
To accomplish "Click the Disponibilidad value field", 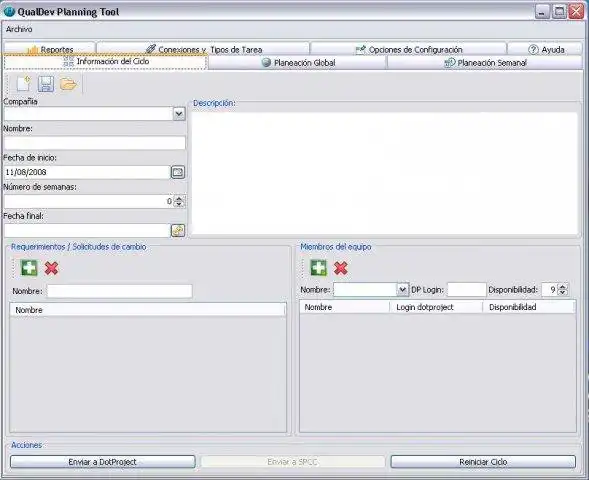I will coord(550,290).
